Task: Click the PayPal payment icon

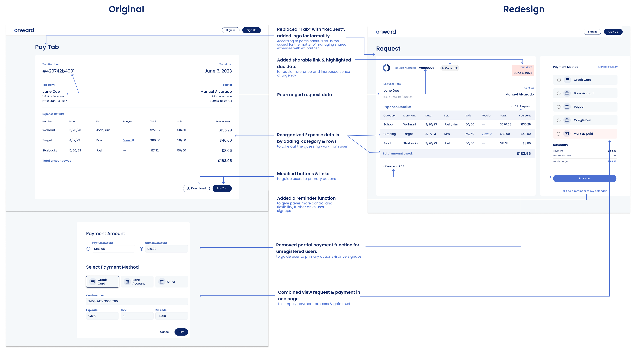Action: point(566,107)
